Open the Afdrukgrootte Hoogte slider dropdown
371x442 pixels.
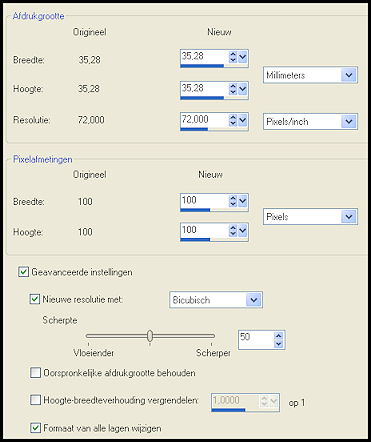[x=243, y=89]
